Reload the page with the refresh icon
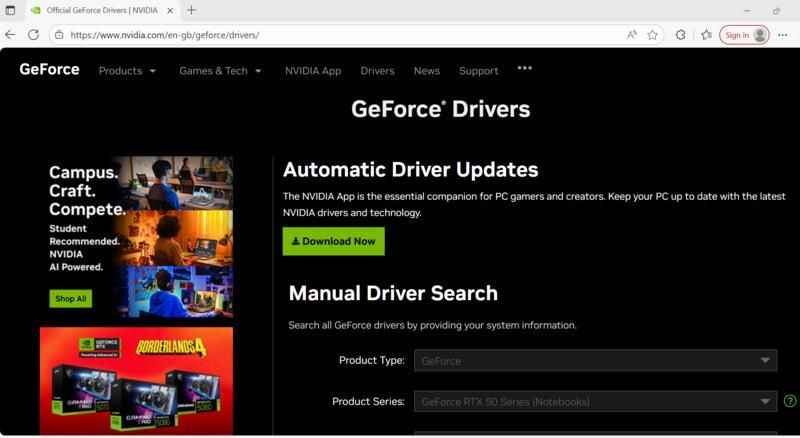Viewport: 800px width, 438px height. (x=33, y=35)
